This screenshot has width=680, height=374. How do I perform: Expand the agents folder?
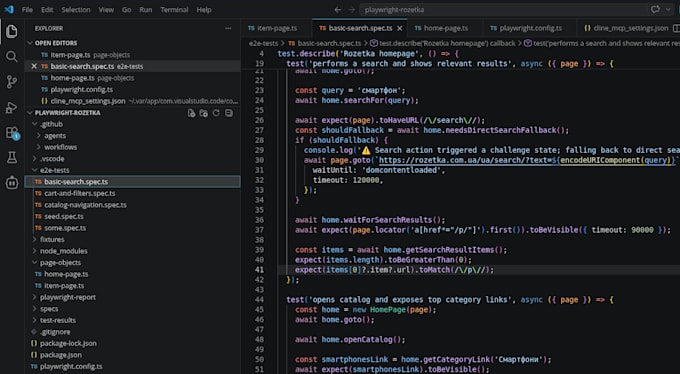[x=39, y=136]
